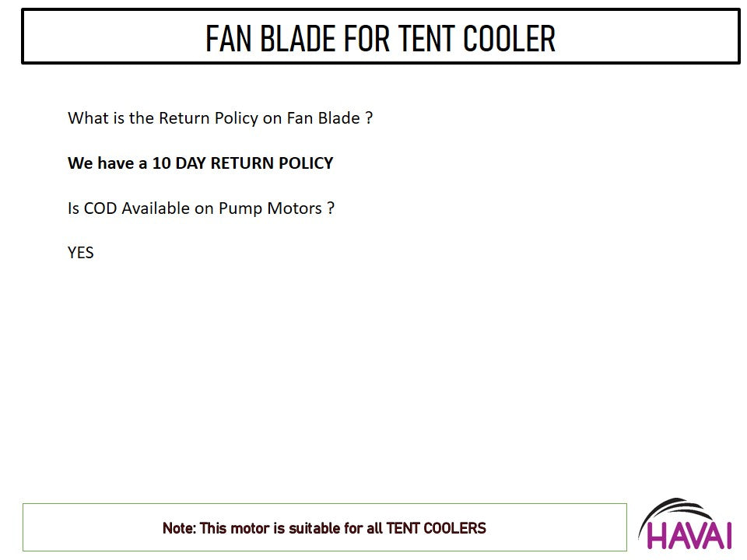Click the "FAN BLADE FOR TENT COOLER" heading

381,38
